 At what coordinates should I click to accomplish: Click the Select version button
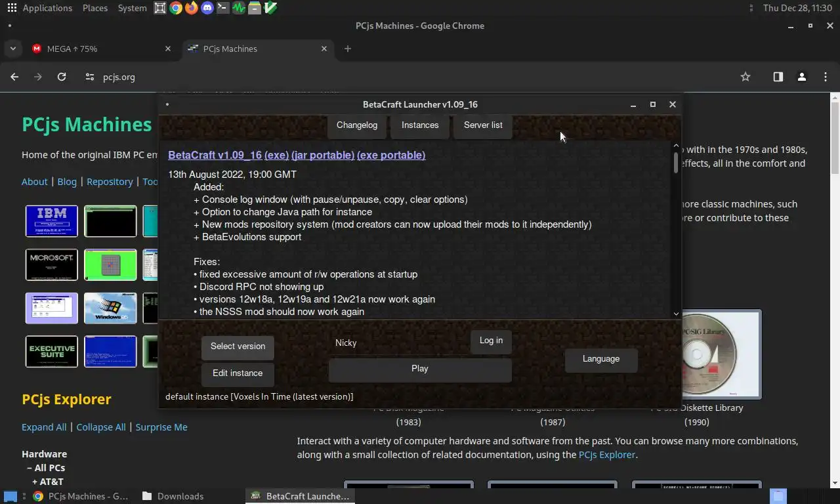(238, 346)
